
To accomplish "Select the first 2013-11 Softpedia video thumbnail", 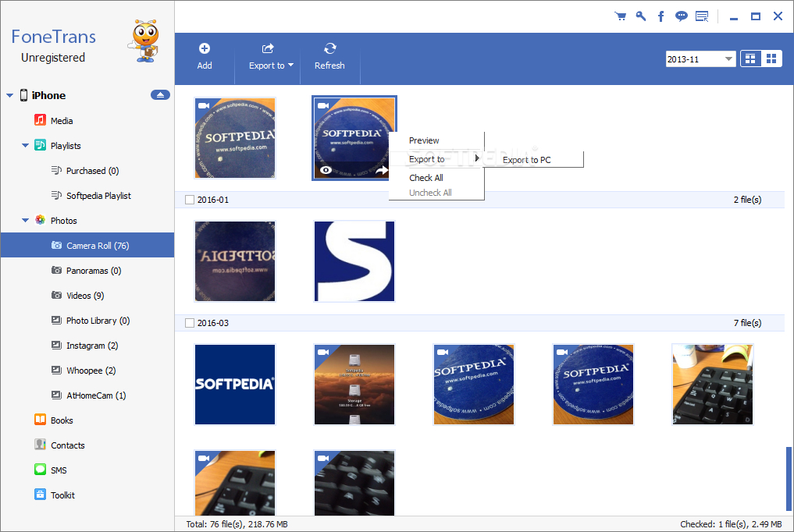I will coord(235,137).
